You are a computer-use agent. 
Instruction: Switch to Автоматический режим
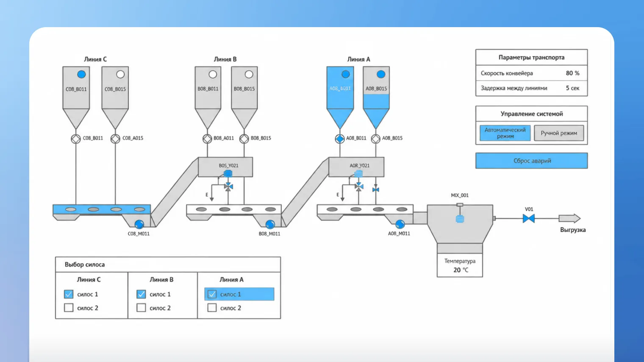(x=505, y=133)
